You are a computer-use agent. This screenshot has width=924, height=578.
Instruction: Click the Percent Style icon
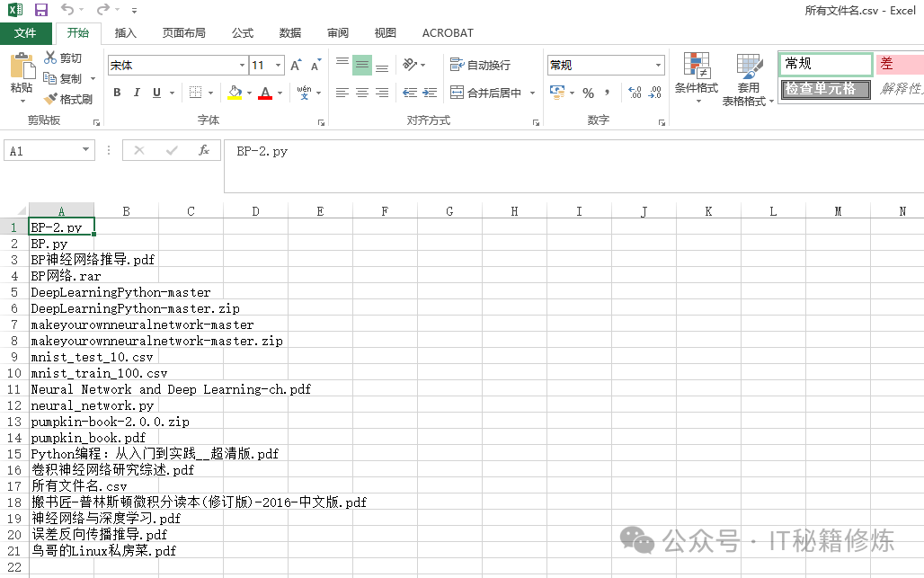[x=588, y=93]
